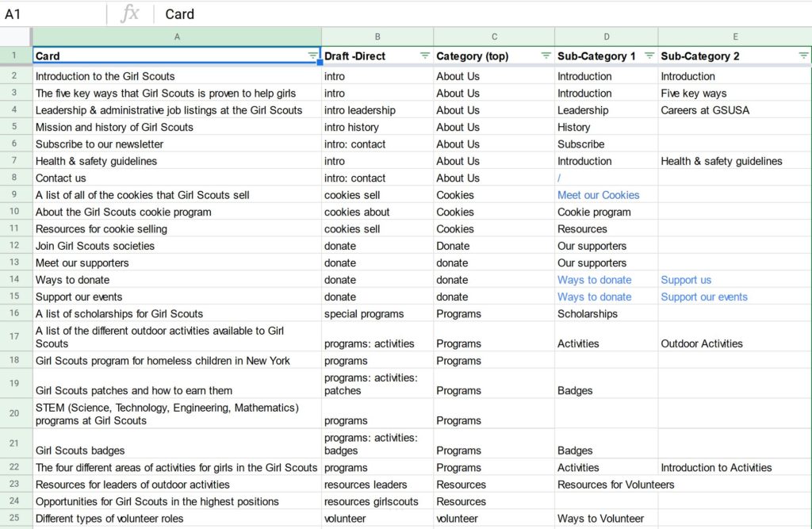The height and width of the screenshot is (529, 812).
Task: Open the Ways to donate link in row 15
Action: (x=595, y=297)
